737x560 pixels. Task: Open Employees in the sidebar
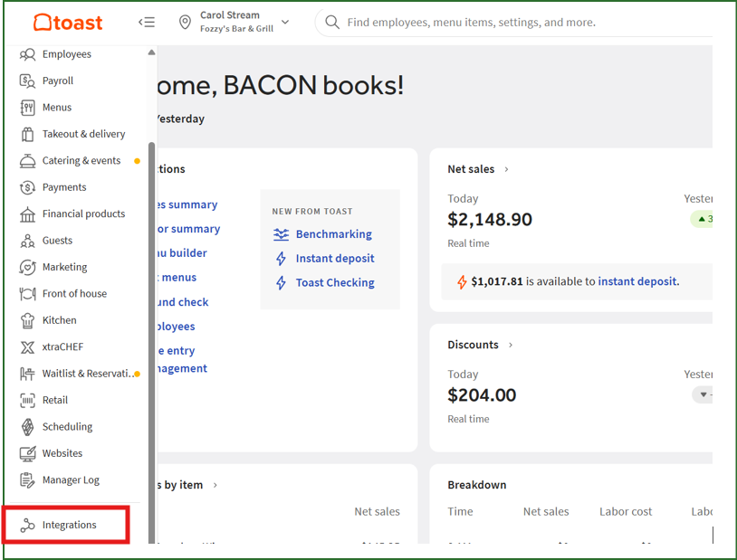(67, 54)
